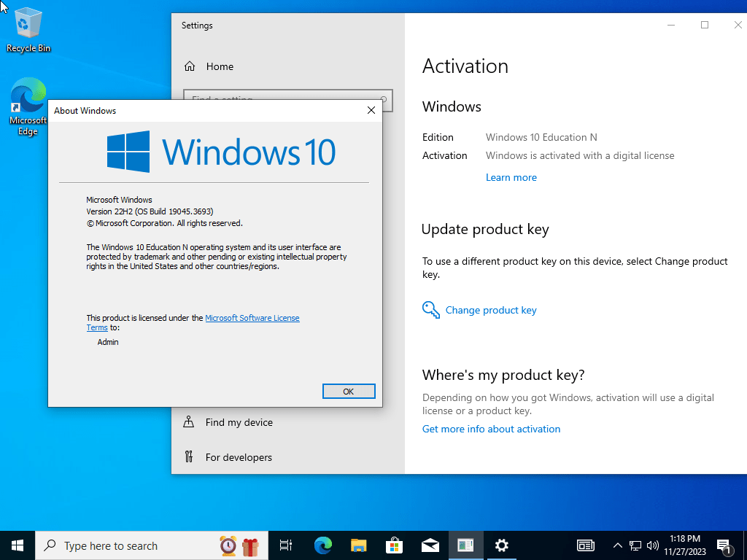Close the About Windows dialog
This screenshot has width=747, height=560.
tap(371, 111)
